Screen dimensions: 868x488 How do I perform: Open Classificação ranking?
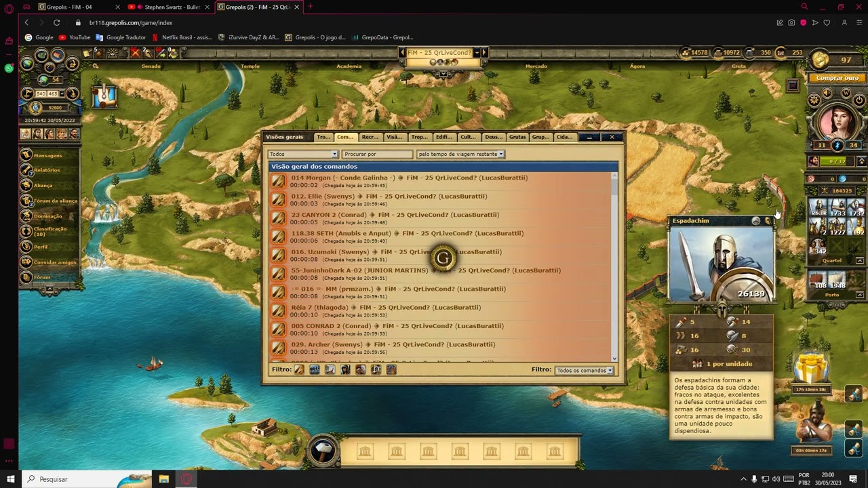click(49, 231)
